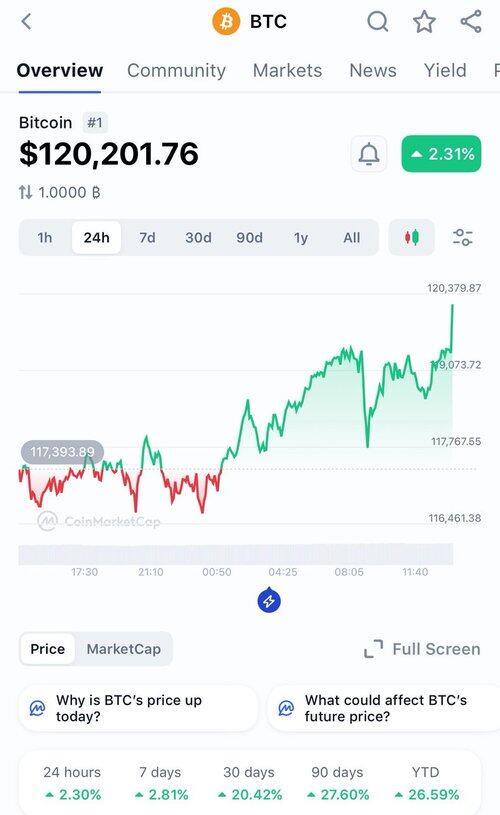Select the 1h time range

[x=45, y=238]
